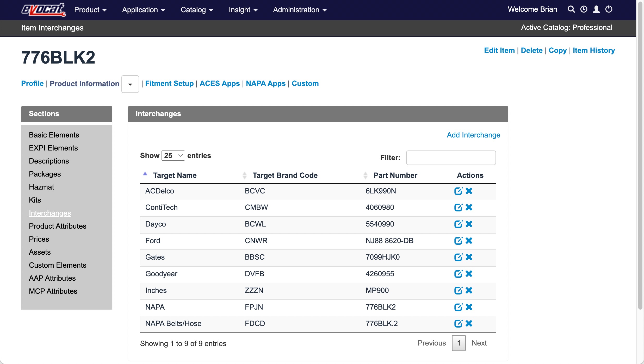Screen dimensions: 644x364
Task: Delete the Dayco interchange row
Action: [469, 224]
